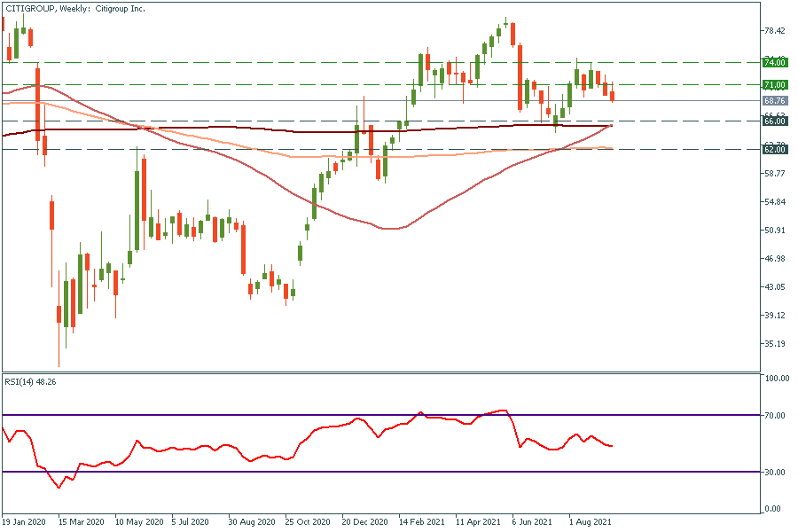Select the green 74.00 price level tag

click(774, 62)
